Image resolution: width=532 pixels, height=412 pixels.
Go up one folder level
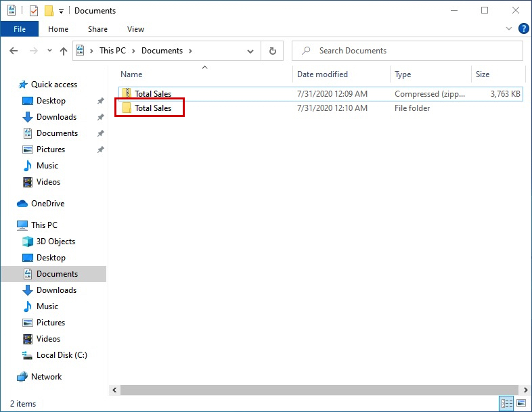[64, 51]
